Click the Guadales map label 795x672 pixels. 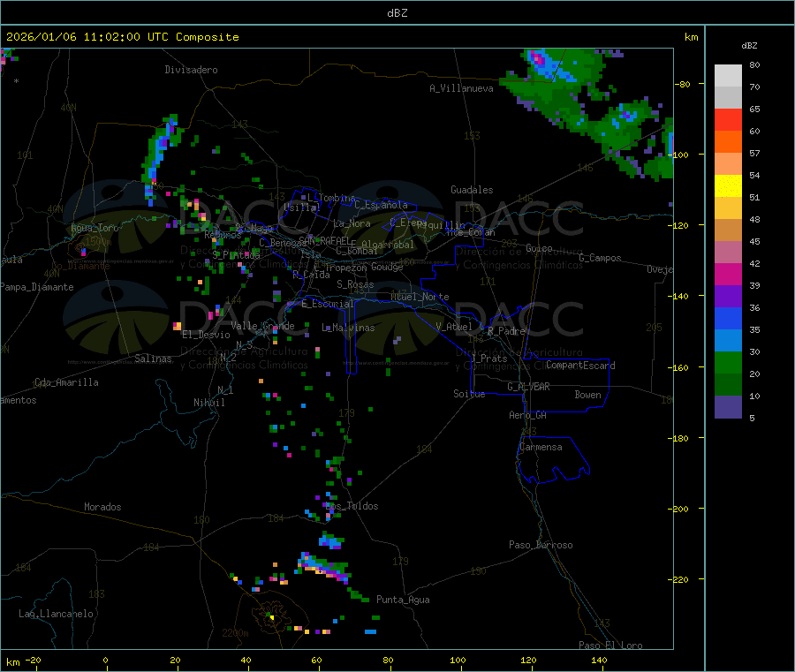(472, 190)
